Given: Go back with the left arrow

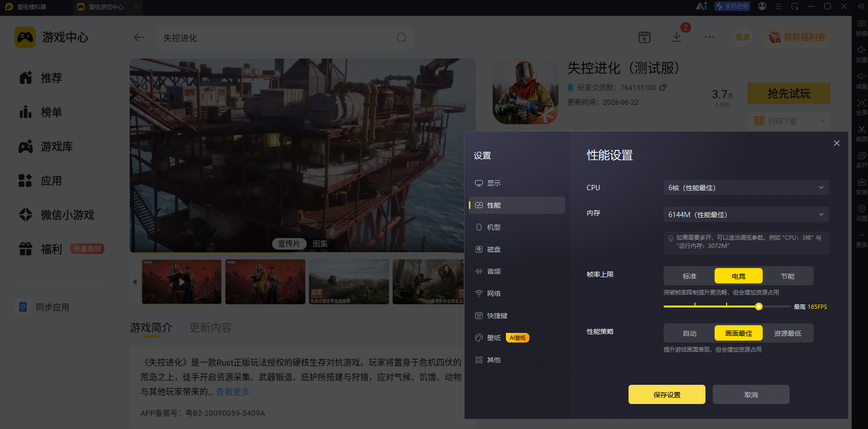Looking at the screenshot, I should [139, 37].
